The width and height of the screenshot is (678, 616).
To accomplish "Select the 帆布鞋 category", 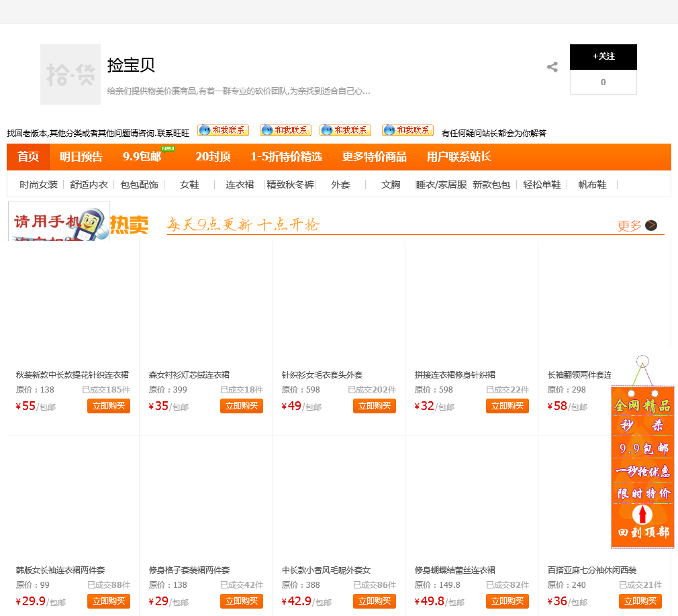I will coord(592,185).
